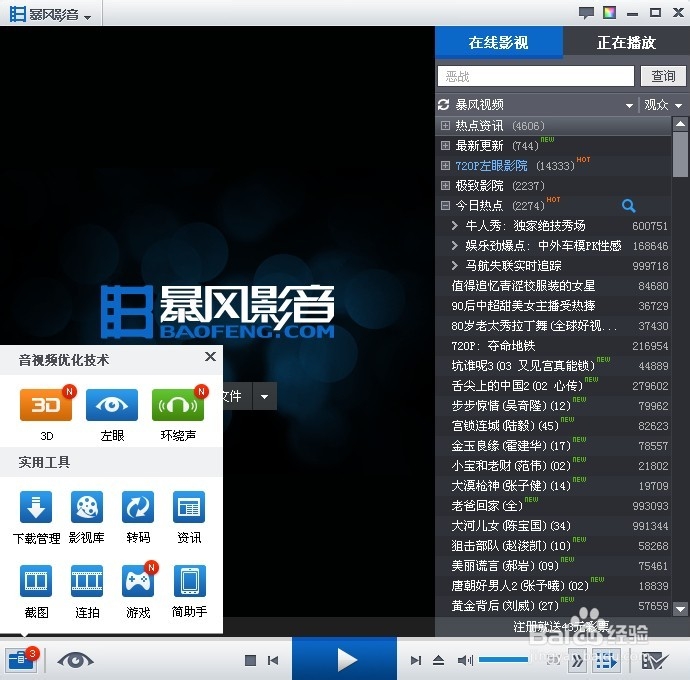Expand 娱乐劲爆点 item

(455, 245)
